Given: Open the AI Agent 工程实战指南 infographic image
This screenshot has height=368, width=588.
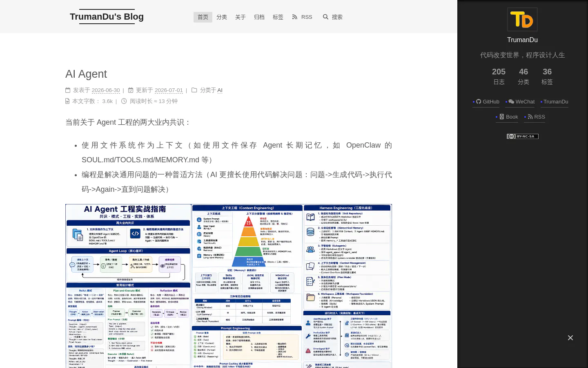Looking at the screenshot, I should (229, 286).
